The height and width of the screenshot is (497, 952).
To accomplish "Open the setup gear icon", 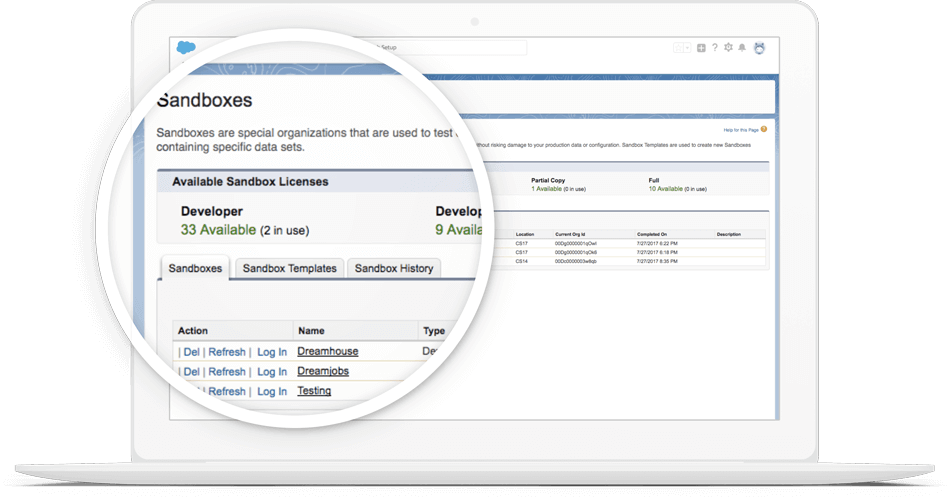I will [728, 48].
